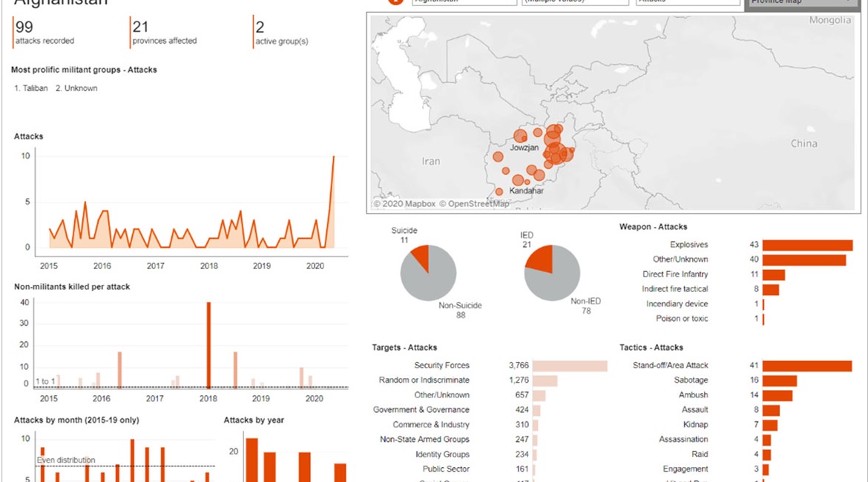Viewport: 868px width, 482px height.
Task: Click the 'Most prolific militant groups - Attacks' heading
Action: click(84, 70)
